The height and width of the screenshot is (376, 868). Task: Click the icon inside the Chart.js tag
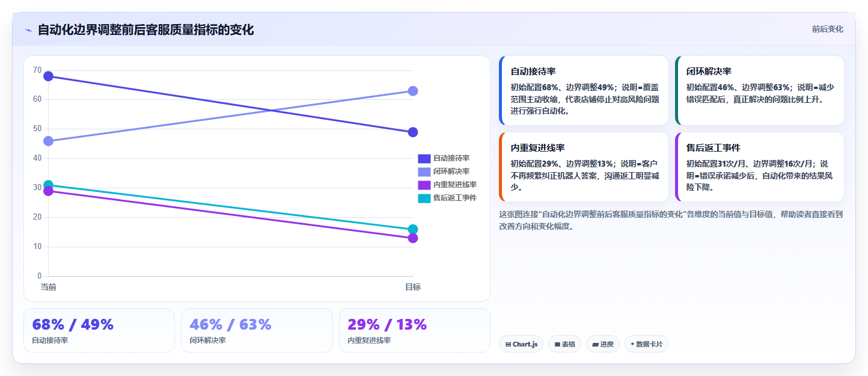tap(509, 345)
